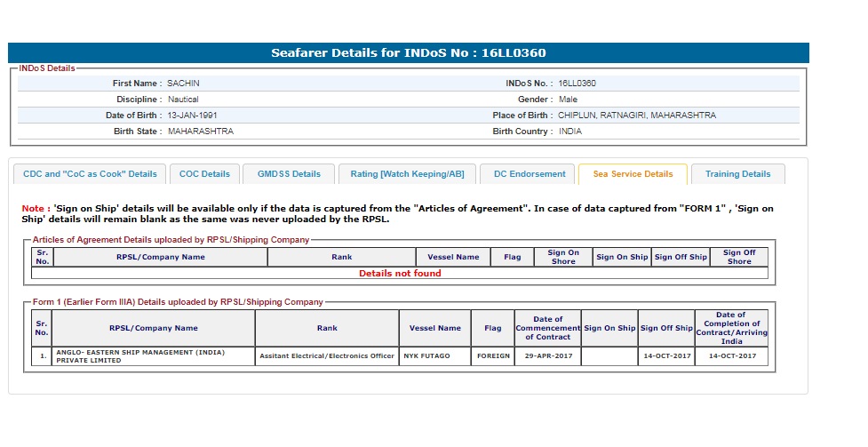The image size is (868, 447).
Task: Click the Place of Birth value CHIPLUN, RATNAGIRI
Action: (636, 116)
